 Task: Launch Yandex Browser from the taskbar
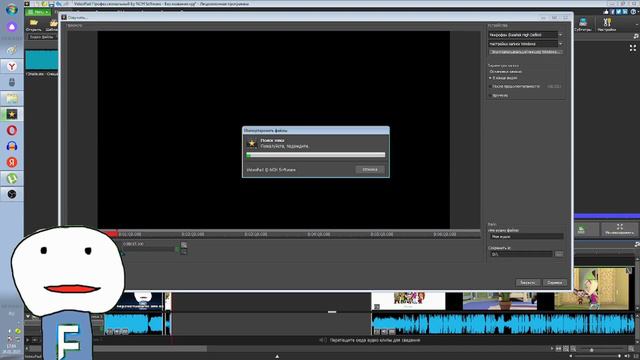pos(12,66)
